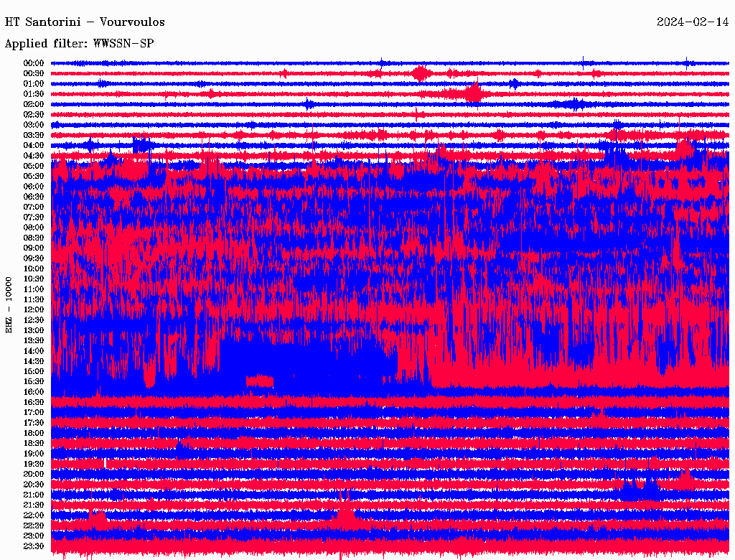The image size is (735, 560).
Task: Select the 22:00 time label
Action: click(34, 515)
